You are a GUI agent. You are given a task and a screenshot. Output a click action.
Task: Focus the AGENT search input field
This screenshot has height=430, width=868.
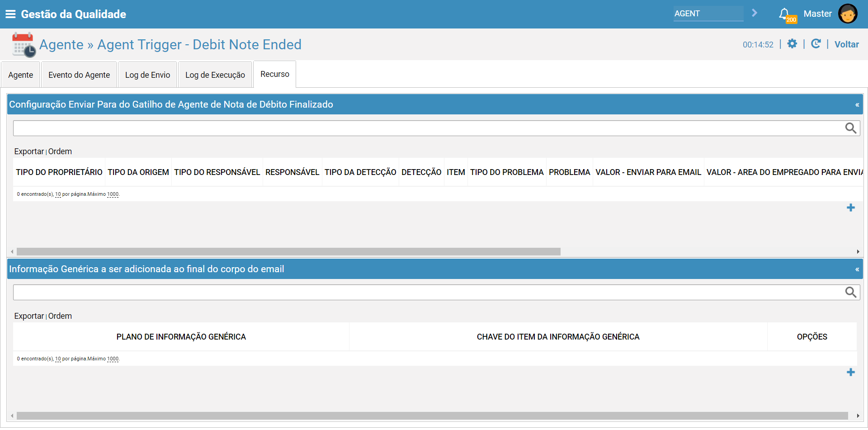[x=708, y=14]
